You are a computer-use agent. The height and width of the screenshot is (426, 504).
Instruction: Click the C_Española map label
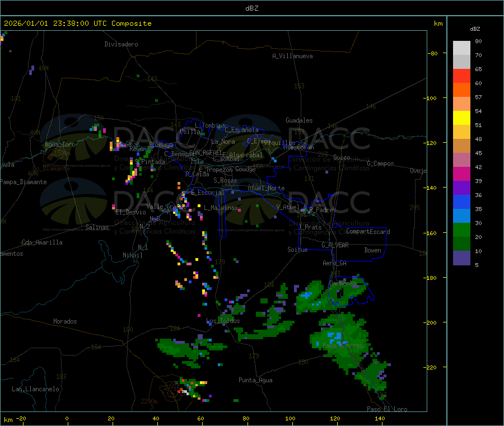[x=241, y=130]
